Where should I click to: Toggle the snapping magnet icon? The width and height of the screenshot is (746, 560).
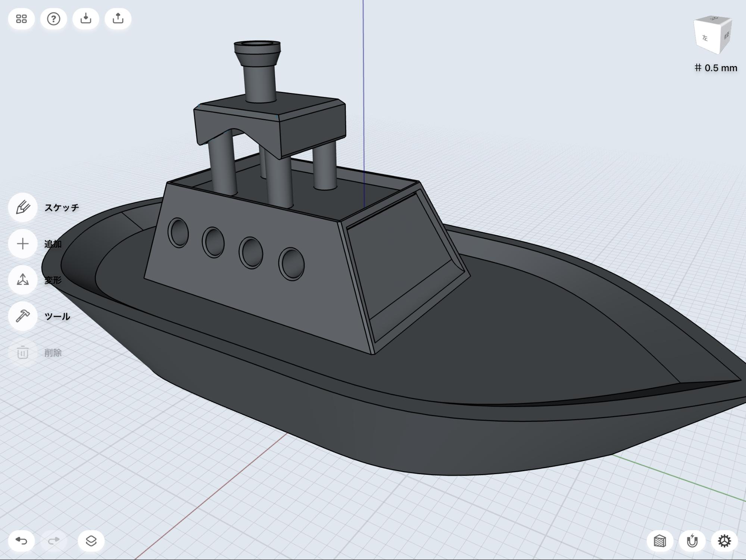click(692, 541)
